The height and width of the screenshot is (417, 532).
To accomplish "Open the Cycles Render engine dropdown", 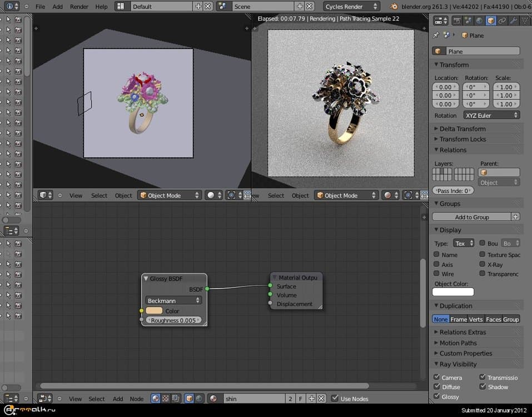I will [352, 7].
